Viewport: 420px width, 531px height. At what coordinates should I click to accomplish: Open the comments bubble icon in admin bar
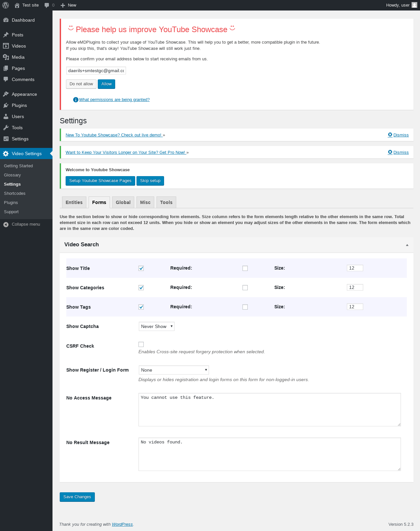(x=47, y=5)
